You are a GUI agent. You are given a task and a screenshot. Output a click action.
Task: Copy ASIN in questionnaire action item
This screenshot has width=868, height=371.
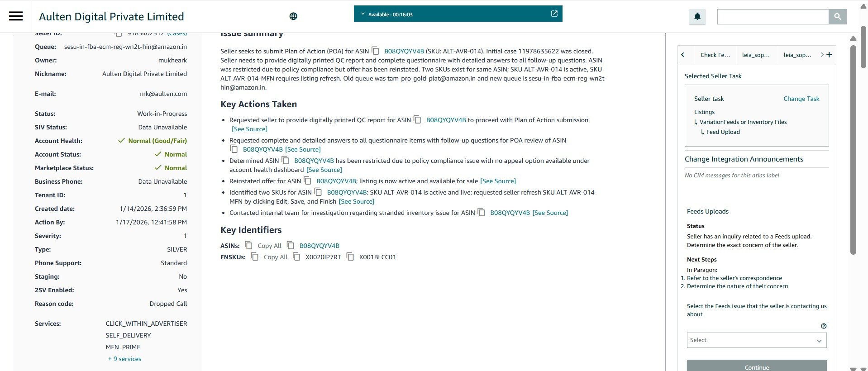pyautogui.click(x=234, y=149)
